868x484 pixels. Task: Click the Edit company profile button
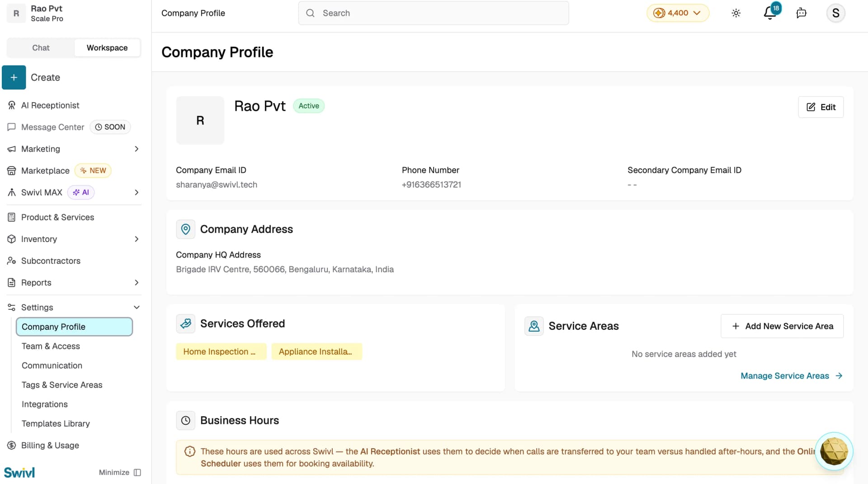click(x=821, y=107)
